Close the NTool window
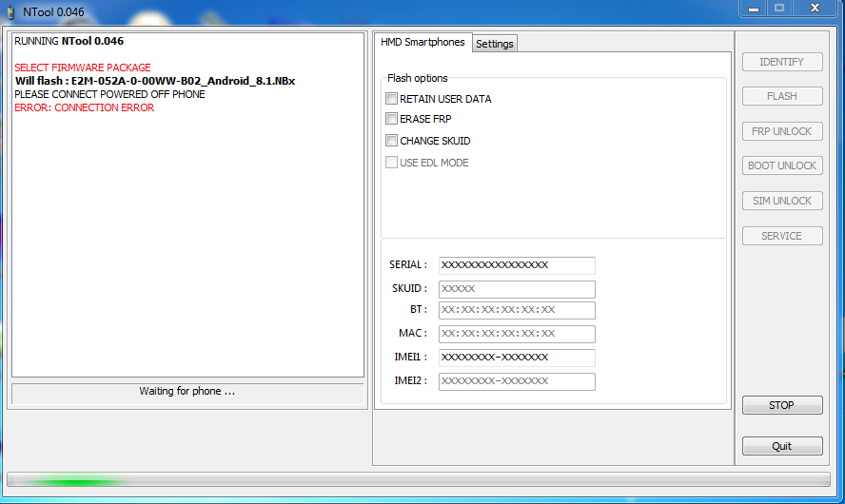Screen dimensions: 845x504 coord(816,9)
